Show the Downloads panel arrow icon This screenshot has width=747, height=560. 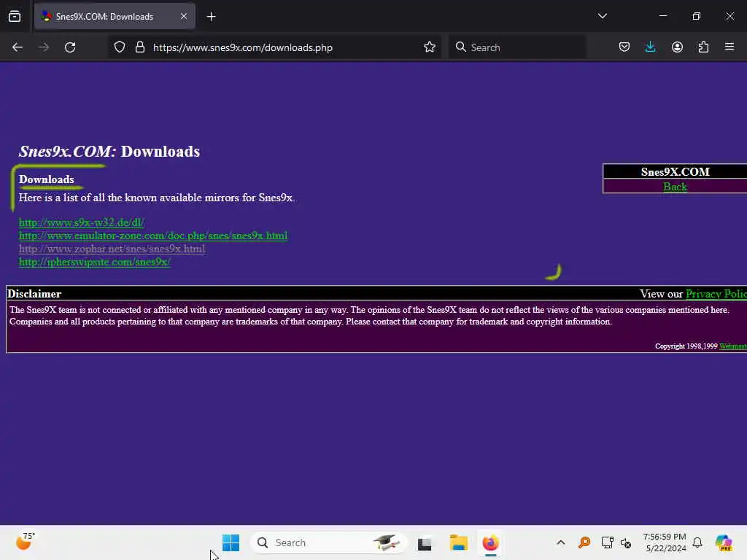pos(650,47)
